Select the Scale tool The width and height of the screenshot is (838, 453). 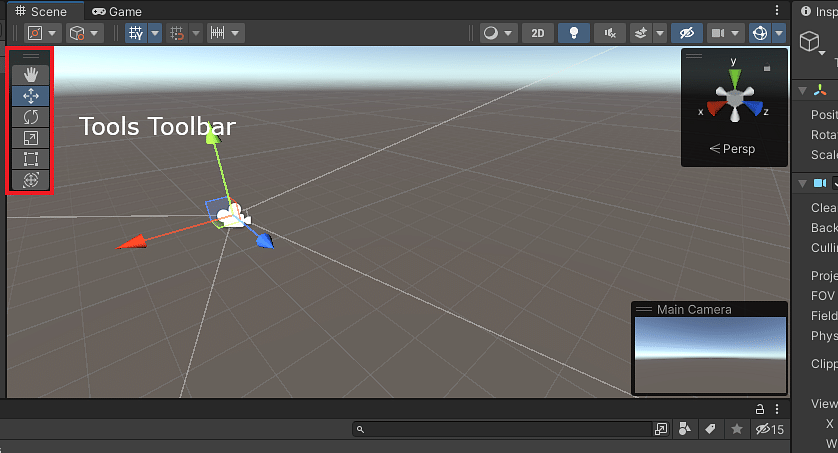30,138
